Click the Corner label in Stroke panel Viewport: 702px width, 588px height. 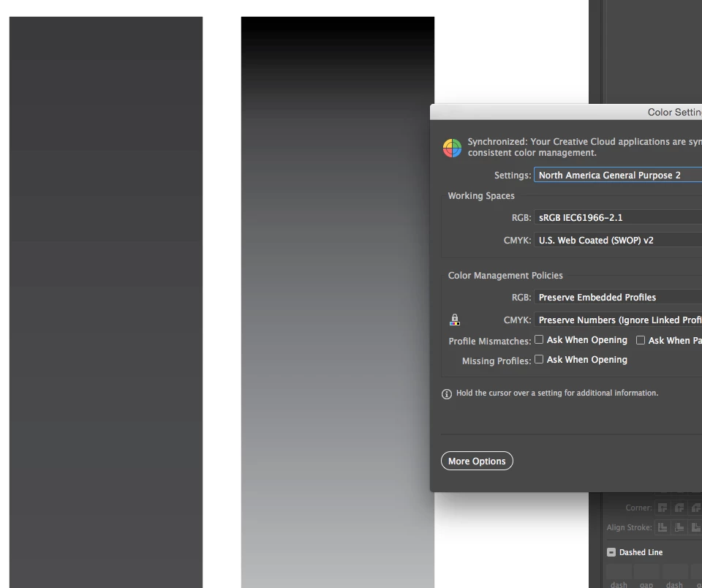click(639, 508)
